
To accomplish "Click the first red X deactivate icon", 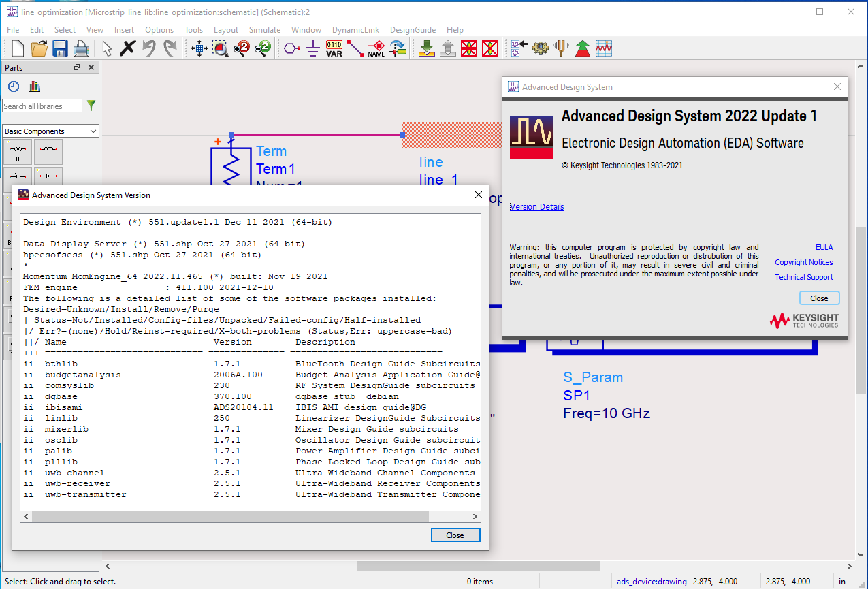I will [x=468, y=48].
